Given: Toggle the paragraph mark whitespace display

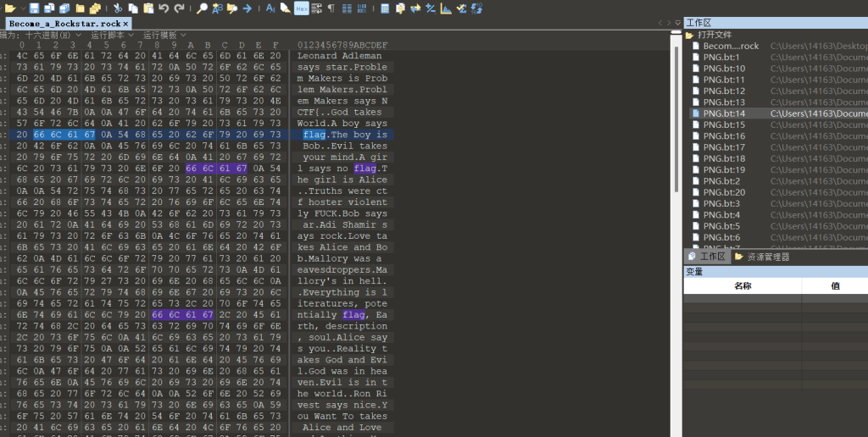Looking at the screenshot, I should 331,8.
